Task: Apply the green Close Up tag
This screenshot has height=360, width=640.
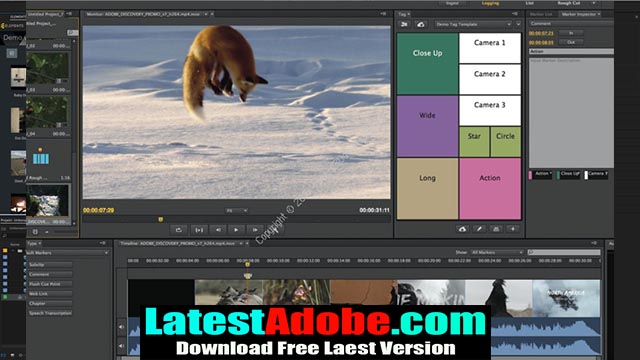Action: point(427,64)
